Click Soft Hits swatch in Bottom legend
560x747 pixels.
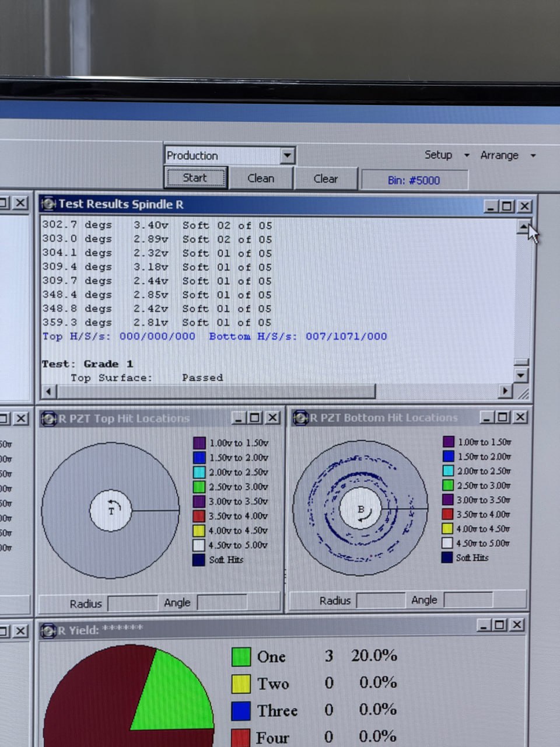tap(447, 557)
